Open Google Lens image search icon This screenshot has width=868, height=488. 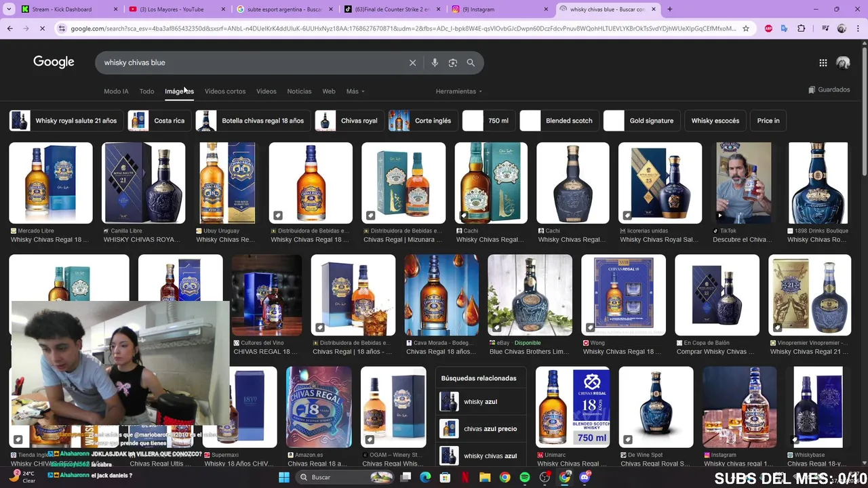[x=453, y=62]
